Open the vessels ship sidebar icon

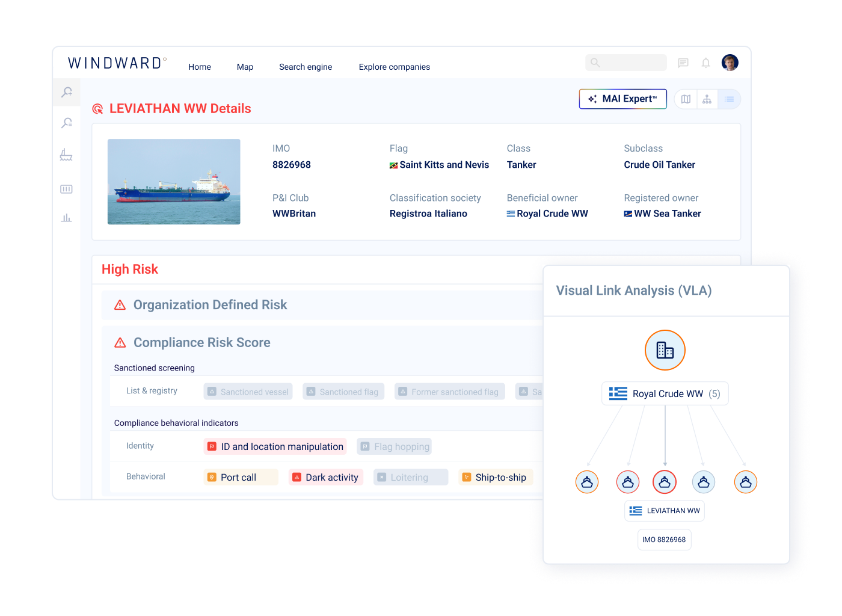[66, 155]
